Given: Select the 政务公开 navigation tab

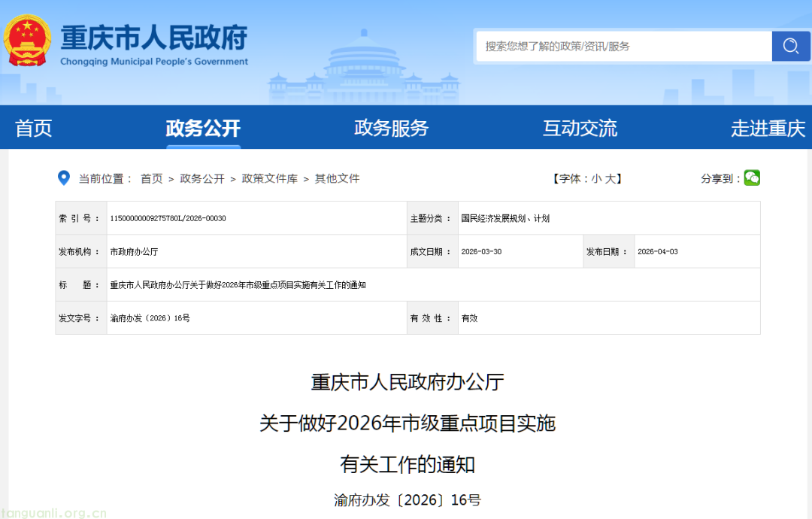Looking at the screenshot, I should pyautogui.click(x=203, y=128).
